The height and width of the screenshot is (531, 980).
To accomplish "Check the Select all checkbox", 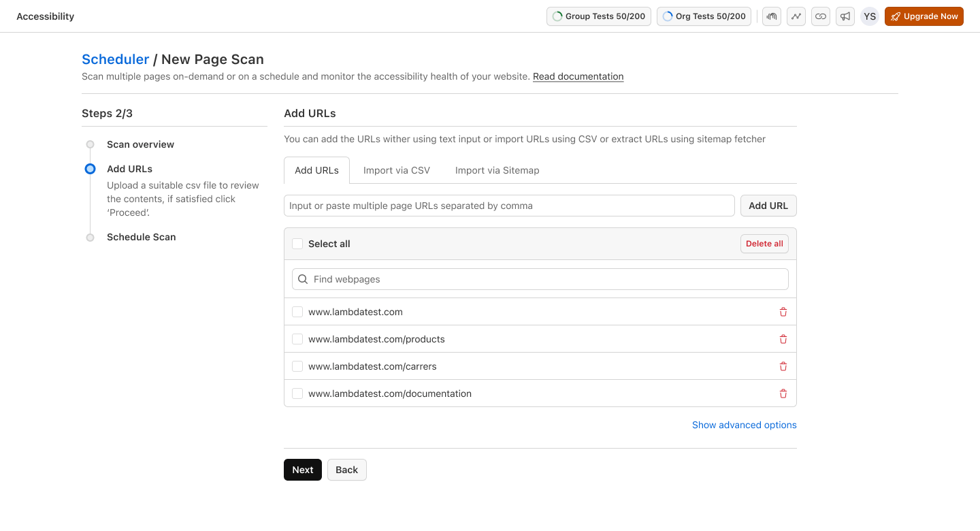I will click(297, 244).
